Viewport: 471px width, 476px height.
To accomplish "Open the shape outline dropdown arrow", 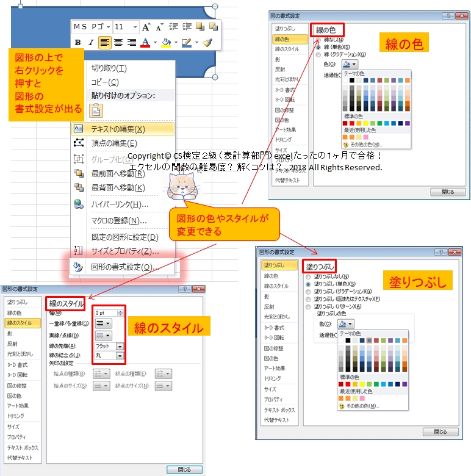I will 196,43.
